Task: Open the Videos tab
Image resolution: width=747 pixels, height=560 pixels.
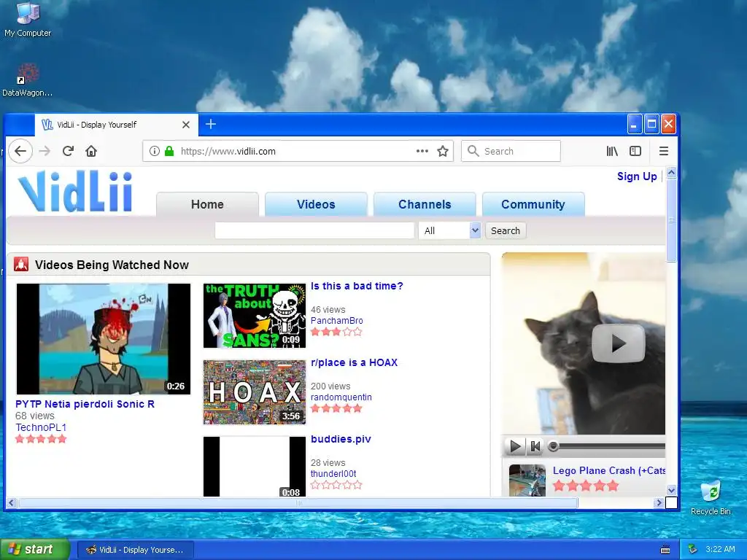Action: (x=316, y=204)
